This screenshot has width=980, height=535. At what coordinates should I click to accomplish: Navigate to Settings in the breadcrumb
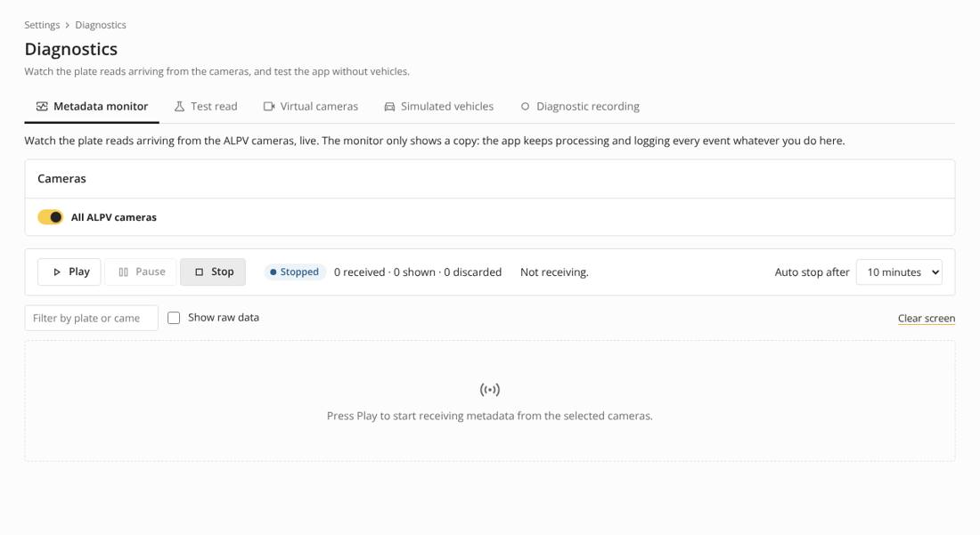click(x=42, y=25)
